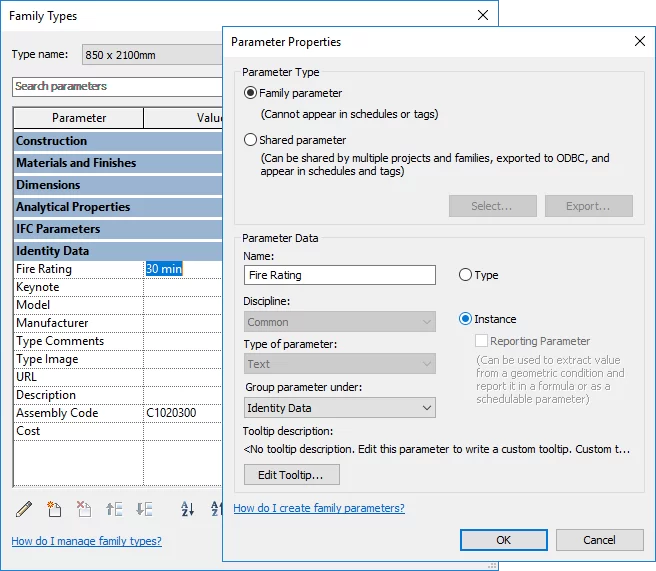Click the Move Parameter Up icon
Image resolution: width=656 pixels, height=571 pixels.
114,509
